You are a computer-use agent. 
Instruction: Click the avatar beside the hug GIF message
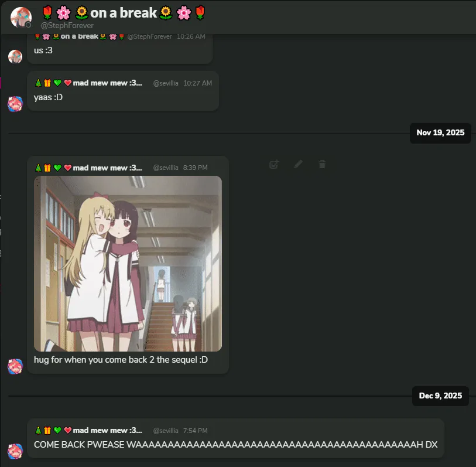pyautogui.click(x=15, y=366)
